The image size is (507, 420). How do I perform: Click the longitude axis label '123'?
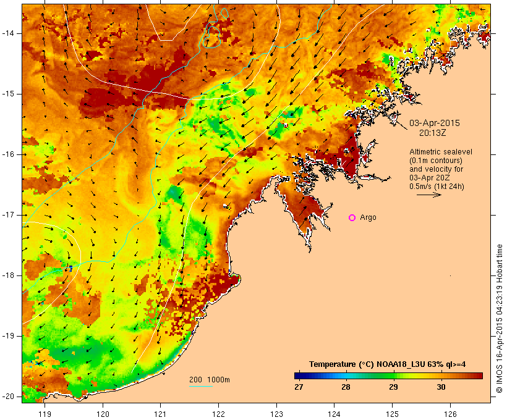tap(276, 414)
